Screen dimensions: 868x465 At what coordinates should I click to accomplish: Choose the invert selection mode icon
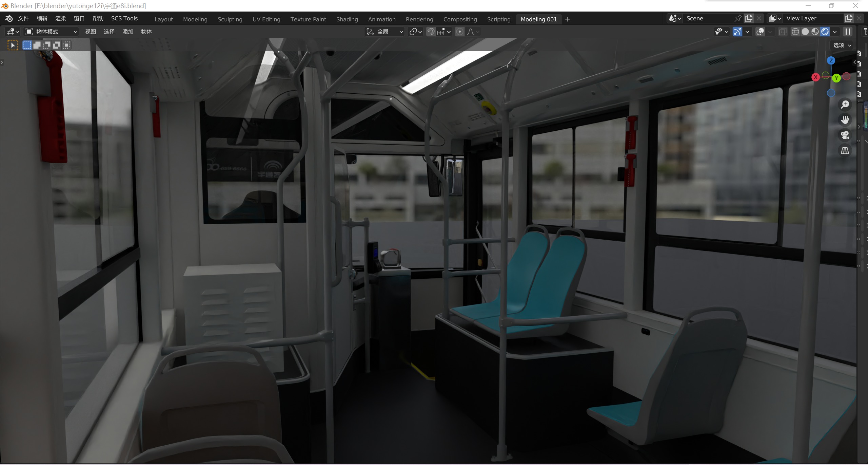[x=57, y=45]
